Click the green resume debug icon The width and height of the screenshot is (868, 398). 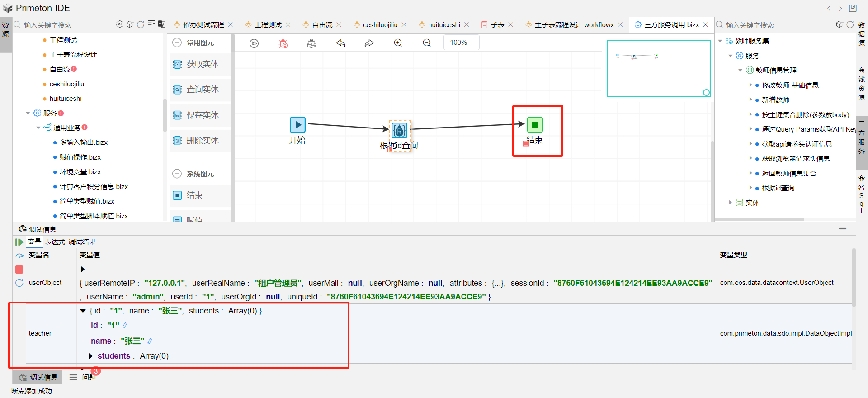click(x=19, y=242)
